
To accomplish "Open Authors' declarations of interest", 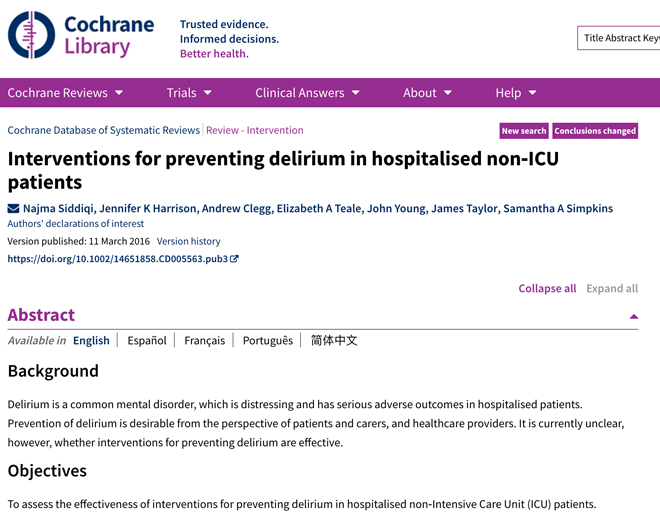I will [x=76, y=223].
